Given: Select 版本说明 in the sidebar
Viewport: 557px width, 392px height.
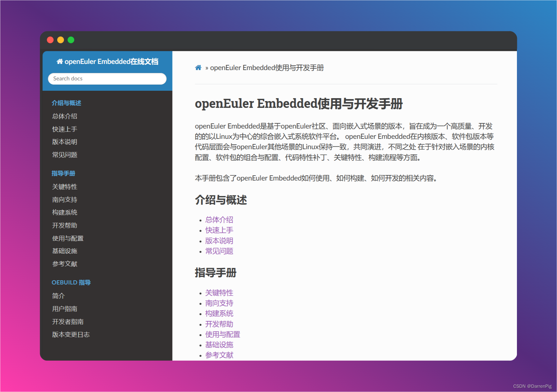Looking at the screenshot, I should coord(65,142).
